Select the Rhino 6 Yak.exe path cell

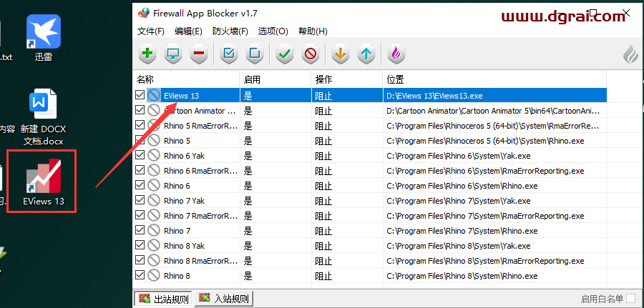(x=459, y=156)
